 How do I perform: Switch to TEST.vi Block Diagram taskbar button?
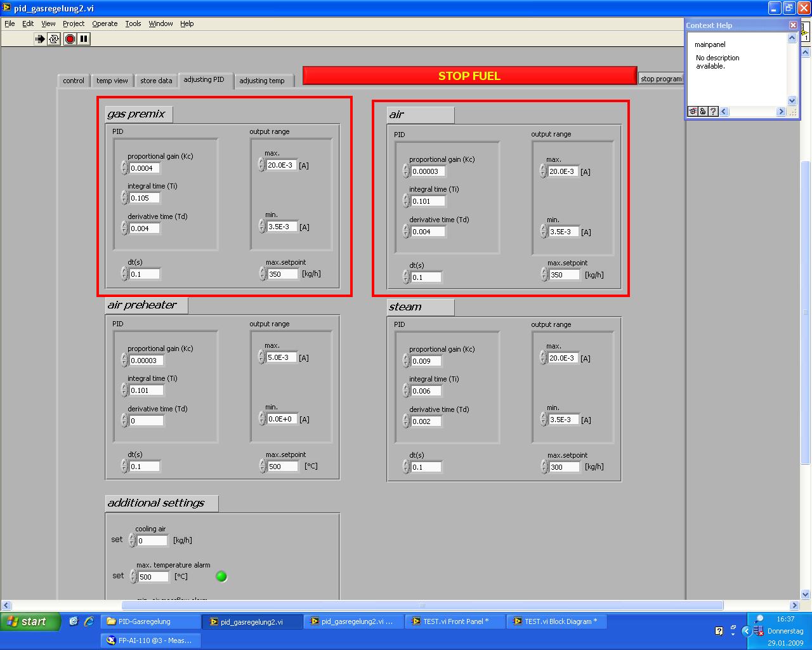click(x=557, y=621)
